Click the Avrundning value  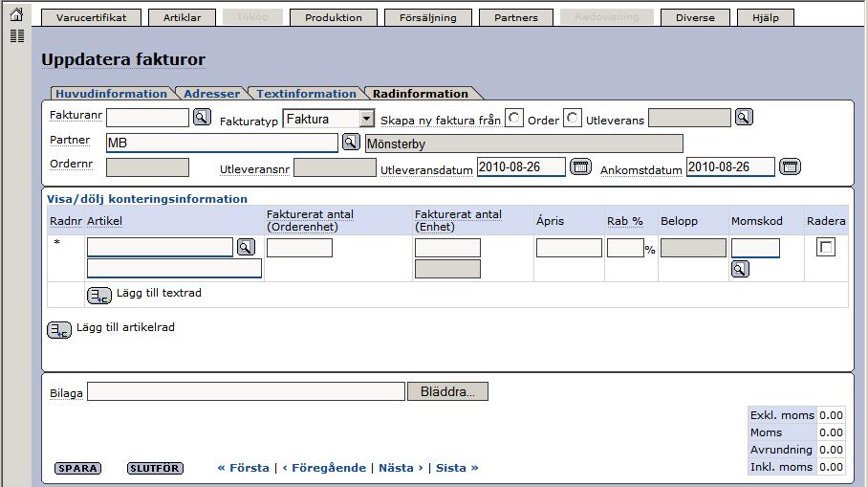pyautogui.click(x=831, y=450)
